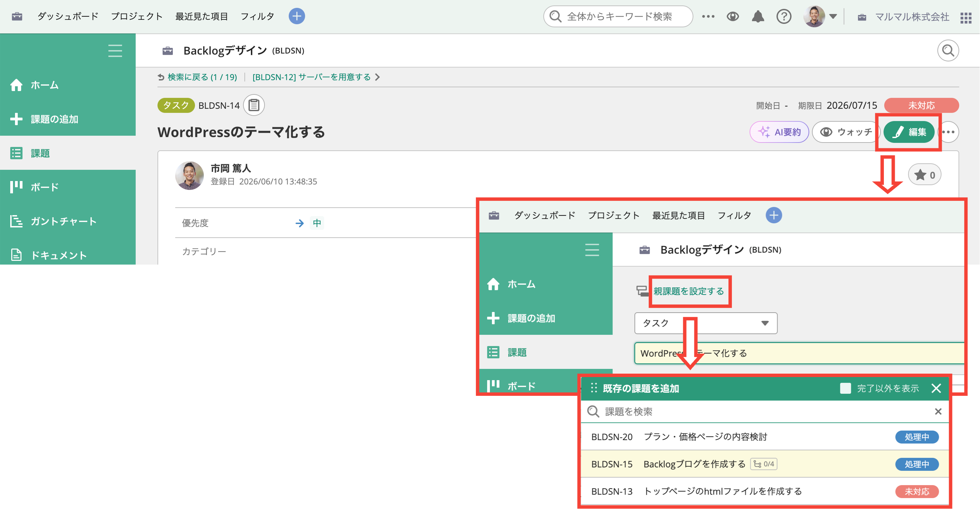980x509 pixels.
Task: Open the apps grid icon at top right
Action: point(966,17)
